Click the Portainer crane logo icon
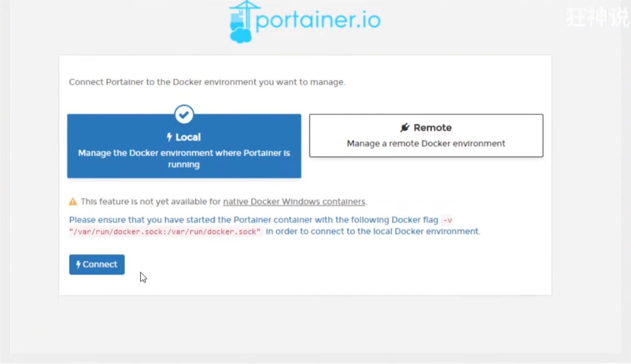The image size is (631, 364). tap(243, 21)
